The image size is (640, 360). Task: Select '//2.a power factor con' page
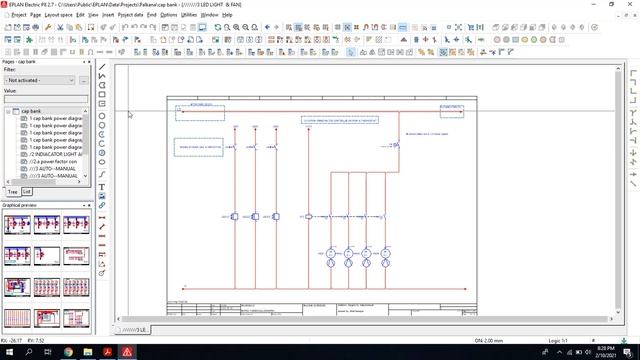point(53,162)
